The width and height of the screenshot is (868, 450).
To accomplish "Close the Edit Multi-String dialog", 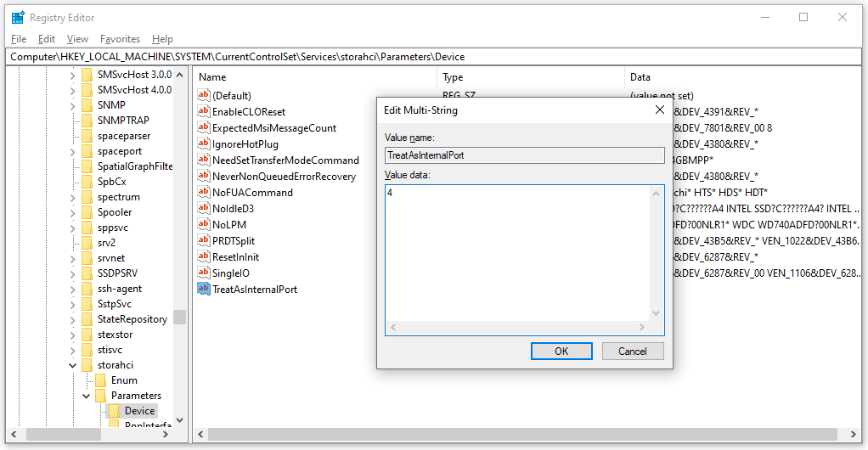I will click(660, 110).
